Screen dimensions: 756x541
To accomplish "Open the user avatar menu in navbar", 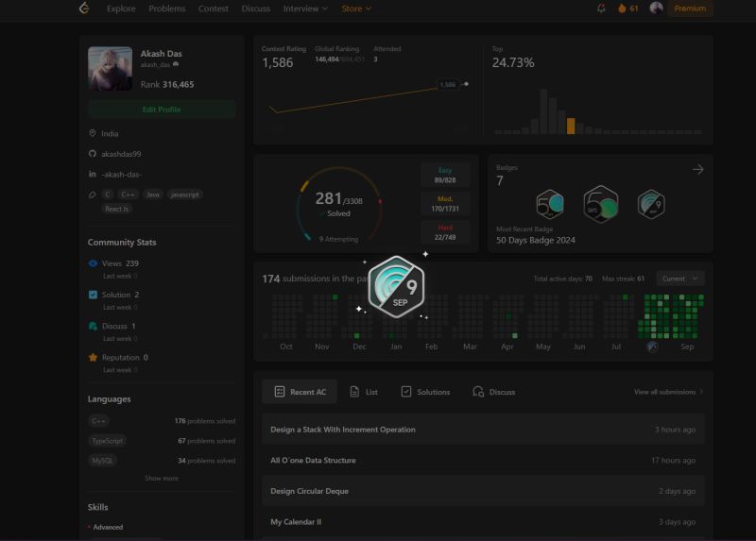I will click(x=656, y=8).
